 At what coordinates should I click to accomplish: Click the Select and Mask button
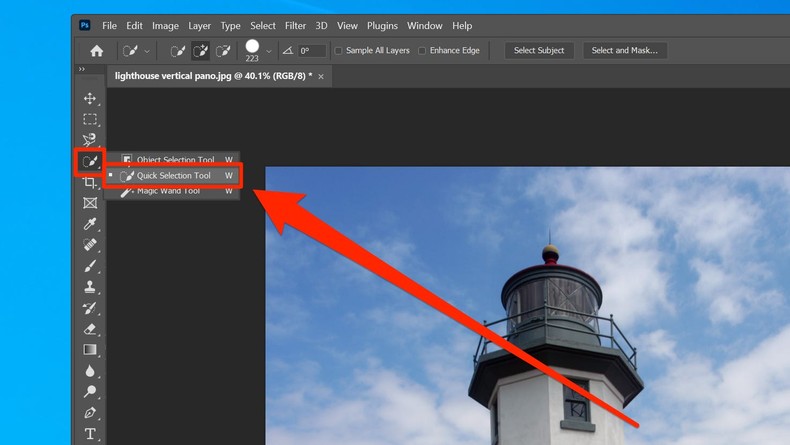(623, 51)
